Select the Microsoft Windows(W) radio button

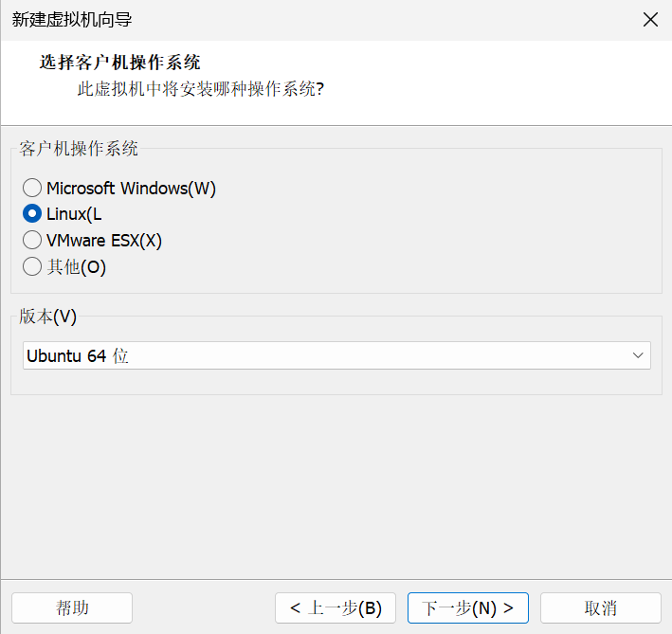coord(32,188)
